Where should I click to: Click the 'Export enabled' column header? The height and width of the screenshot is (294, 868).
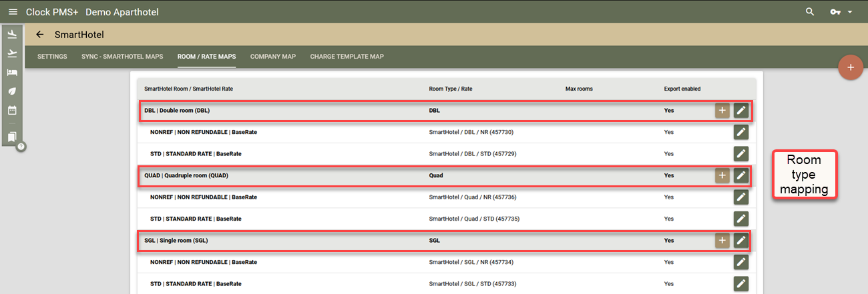[682, 89]
